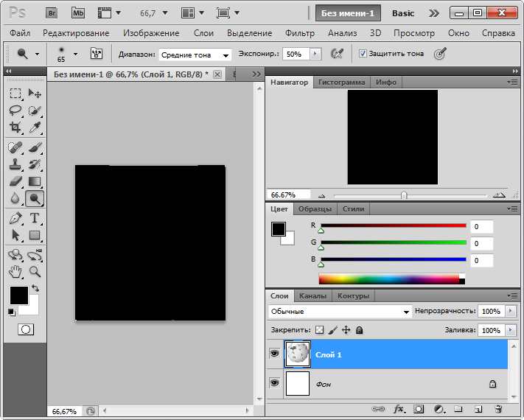Select the Zoom tool in toolbox
The image size is (524, 420).
coord(35,272)
